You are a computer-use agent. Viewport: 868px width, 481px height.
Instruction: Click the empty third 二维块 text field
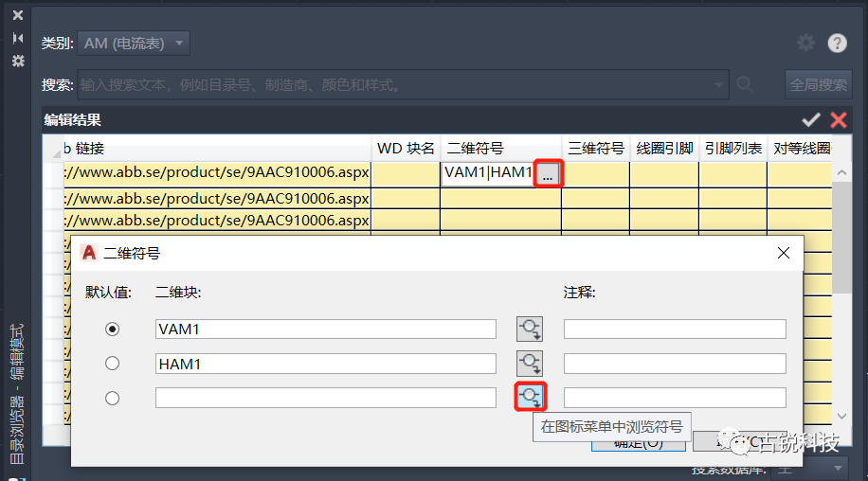(326, 398)
